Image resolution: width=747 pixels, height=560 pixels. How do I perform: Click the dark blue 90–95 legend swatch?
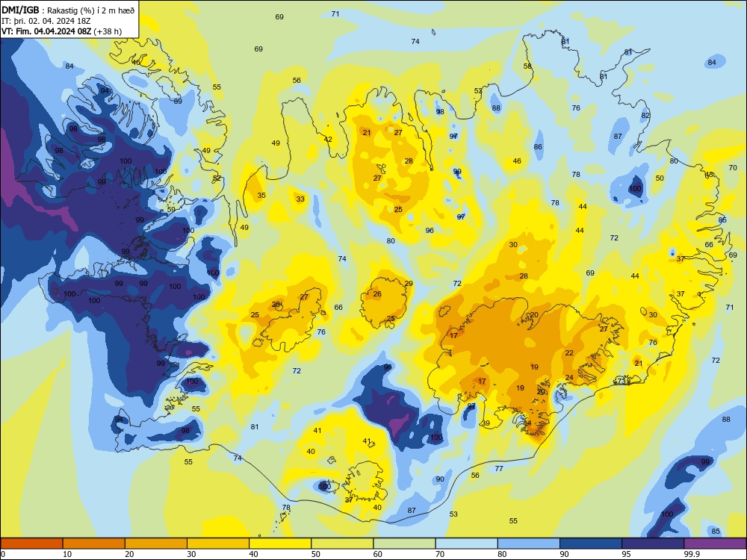pyautogui.click(x=591, y=544)
